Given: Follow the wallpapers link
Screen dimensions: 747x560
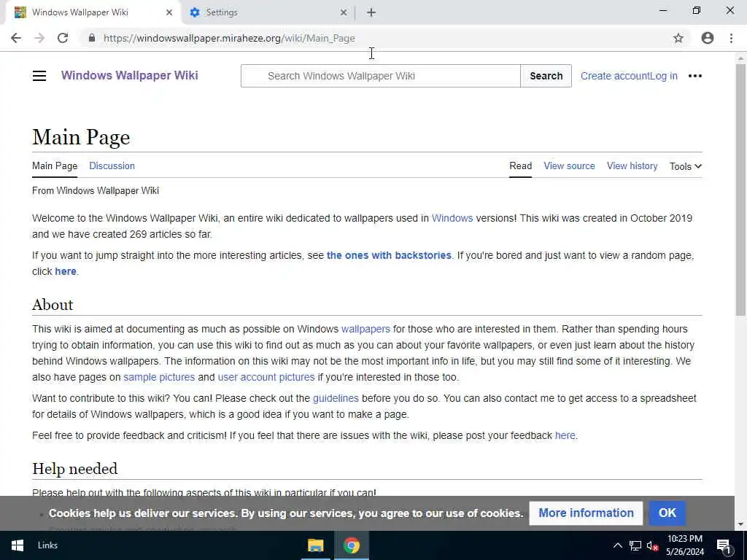Looking at the screenshot, I should [x=365, y=329].
